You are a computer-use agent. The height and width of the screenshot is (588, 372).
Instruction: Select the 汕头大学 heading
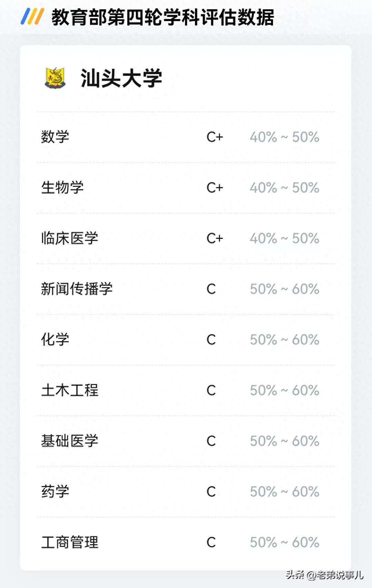tap(121, 78)
